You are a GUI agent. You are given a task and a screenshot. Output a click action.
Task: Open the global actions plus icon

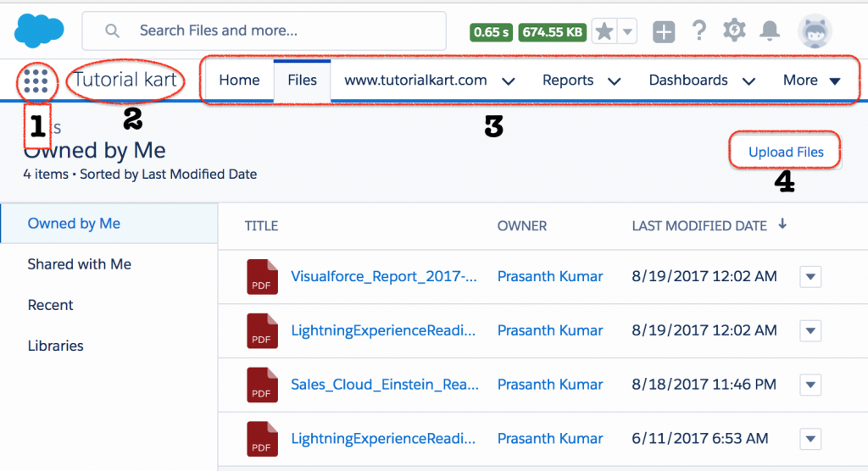pyautogui.click(x=664, y=32)
